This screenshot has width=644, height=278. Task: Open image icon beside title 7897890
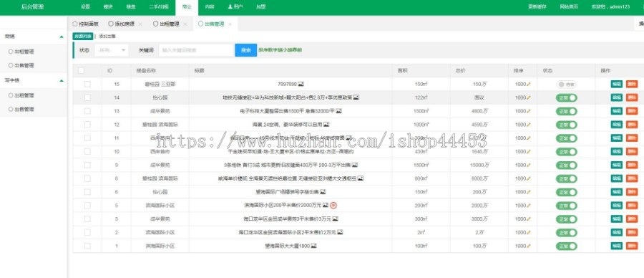[301, 84]
